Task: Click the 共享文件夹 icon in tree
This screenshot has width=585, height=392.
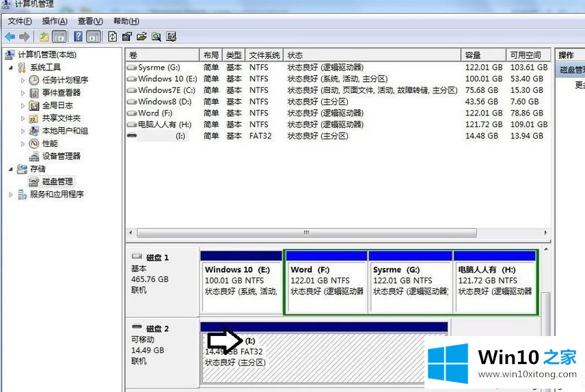Action: (34, 118)
